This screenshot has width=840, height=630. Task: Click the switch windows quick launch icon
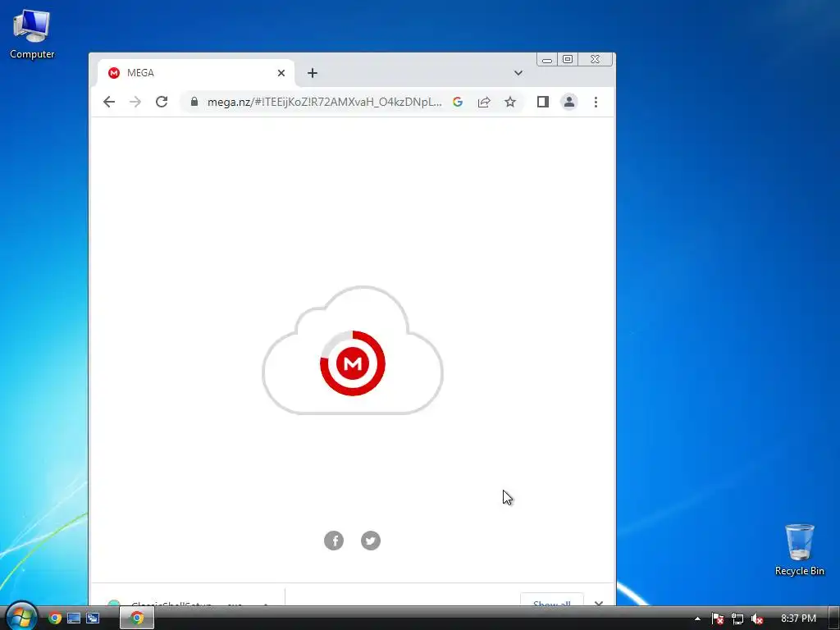[x=93, y=619]
